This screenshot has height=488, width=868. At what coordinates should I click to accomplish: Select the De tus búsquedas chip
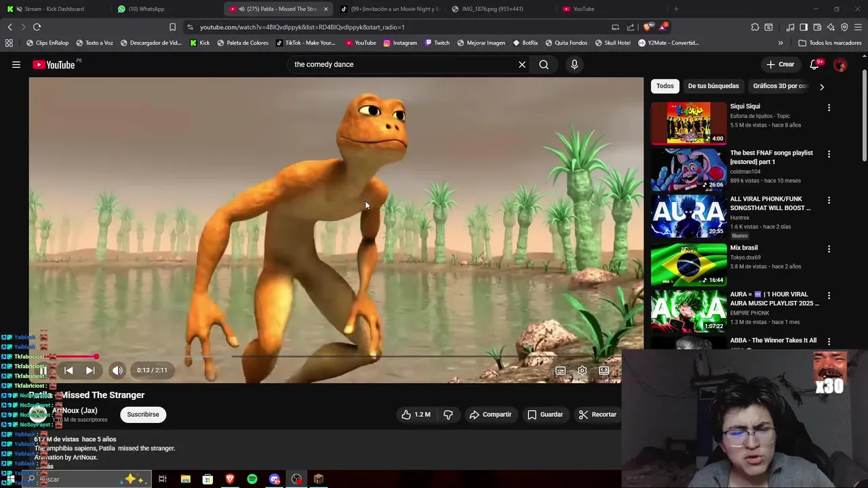713,86
